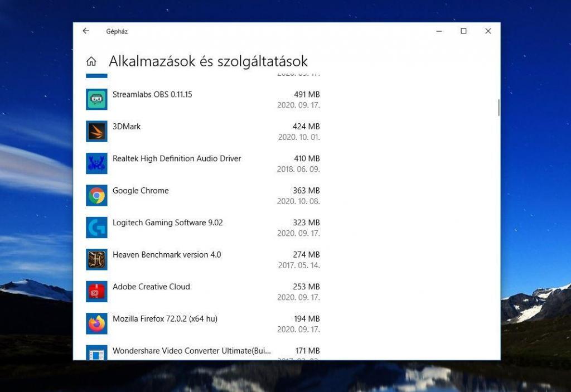
Task: Click the Alkalmazások és szolgáltatások heading
Action: click(208, 61)
